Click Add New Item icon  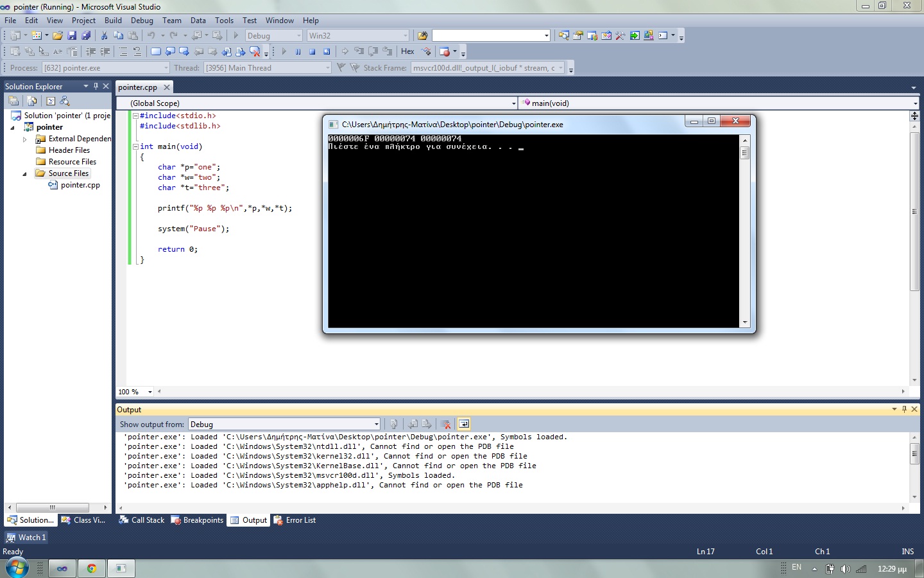(x=37, y=36)
